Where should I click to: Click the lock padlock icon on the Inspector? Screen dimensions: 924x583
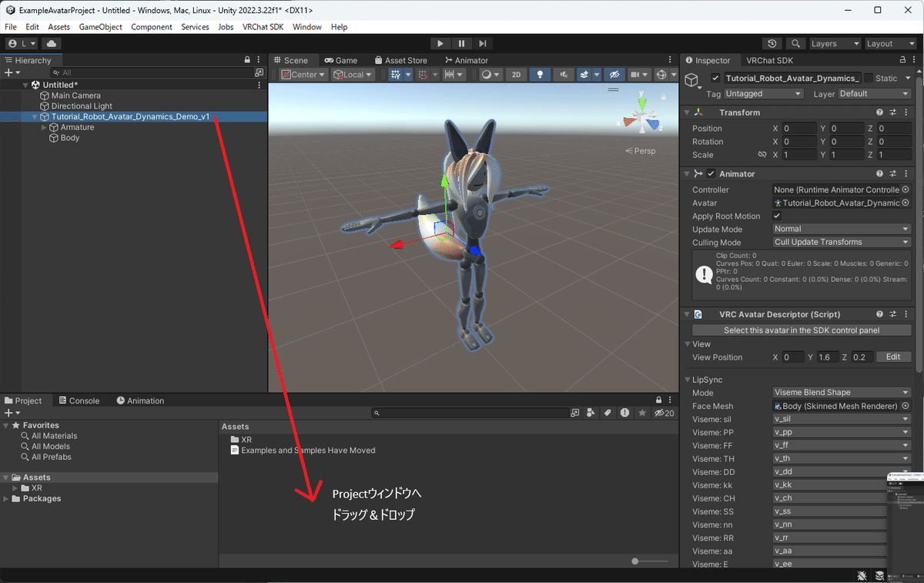tap(892, 60)
